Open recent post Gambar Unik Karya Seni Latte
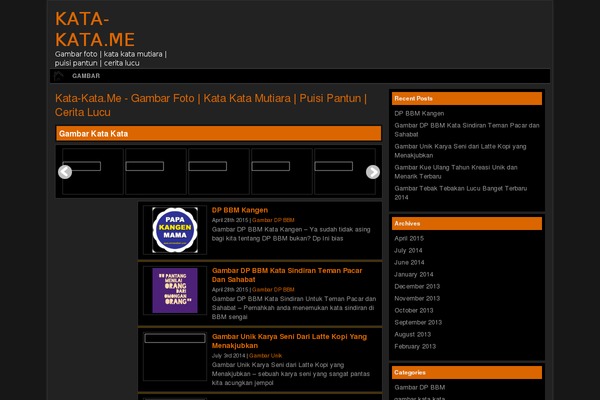Viewport: 600px width, 400px height. [460, 151]
